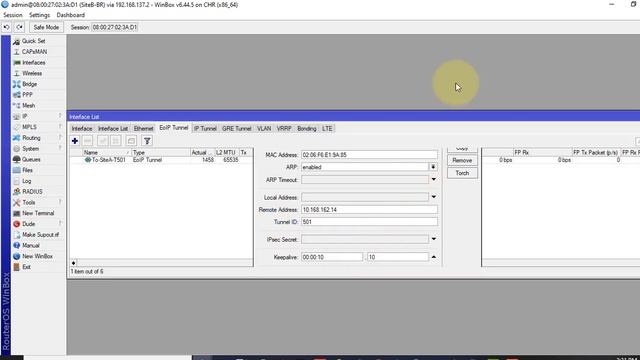The height and width of the screenshot is (360, 640).
Task: Switch to the Interface List tab
Action: pyautogui.click(x=113, y=129)
